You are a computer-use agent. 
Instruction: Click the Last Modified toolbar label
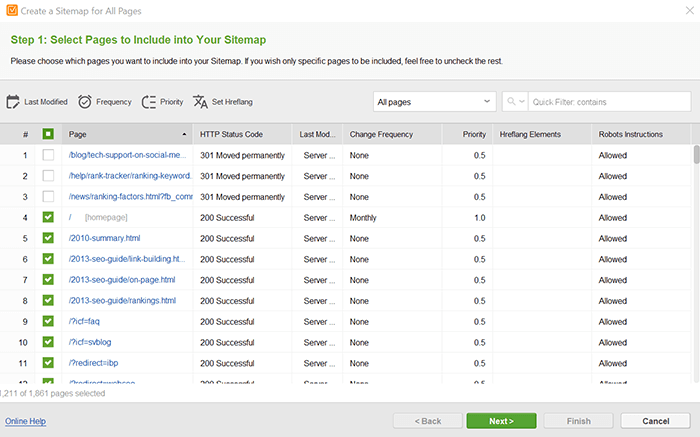point(46,102)
